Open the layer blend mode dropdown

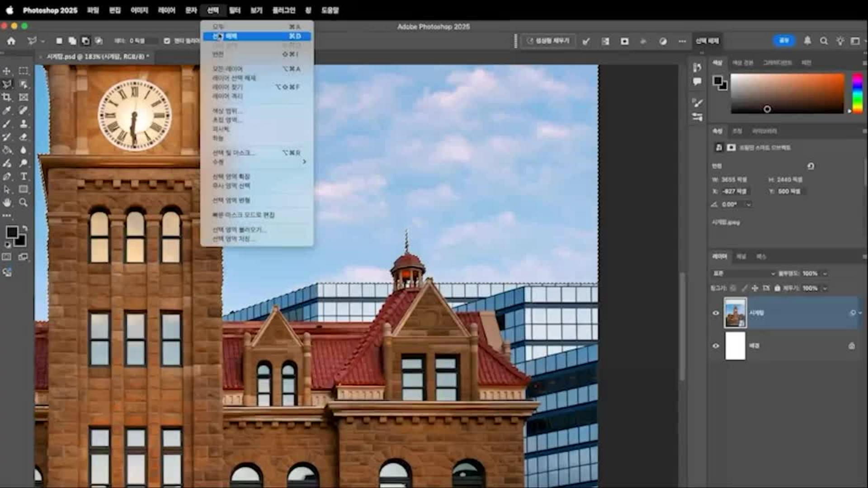pos(744,273)
